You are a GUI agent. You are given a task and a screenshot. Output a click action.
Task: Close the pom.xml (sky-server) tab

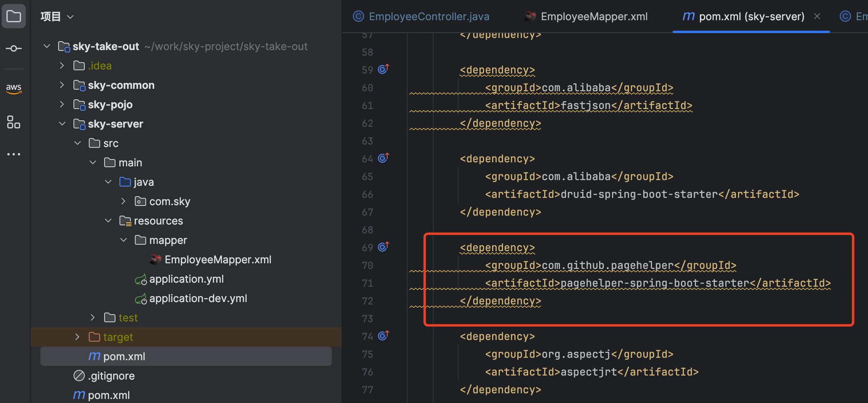click(x=817, y=16)
